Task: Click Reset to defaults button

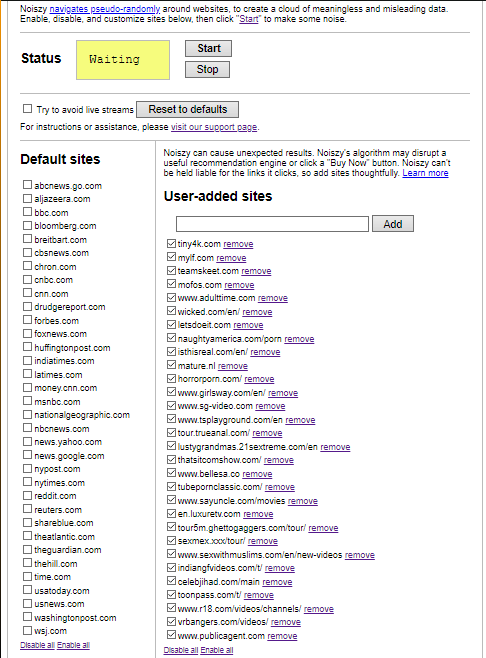Action: click(x=188, y=110)
